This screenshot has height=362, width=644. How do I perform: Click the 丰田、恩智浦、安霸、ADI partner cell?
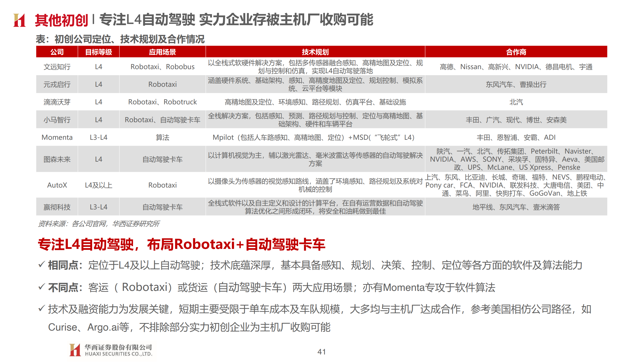point(516,137)
